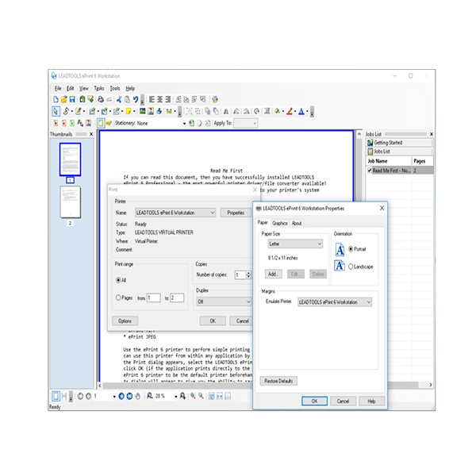This screenshot has height=476, width=476.
Task: Open the Tasks menu
Action: click(98, 88)
